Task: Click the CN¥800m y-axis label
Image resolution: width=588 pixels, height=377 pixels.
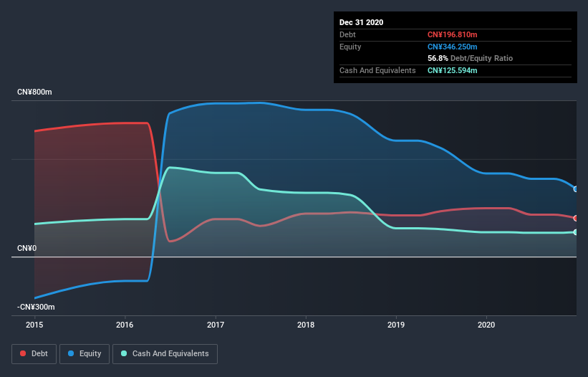Action: [34, 92]
